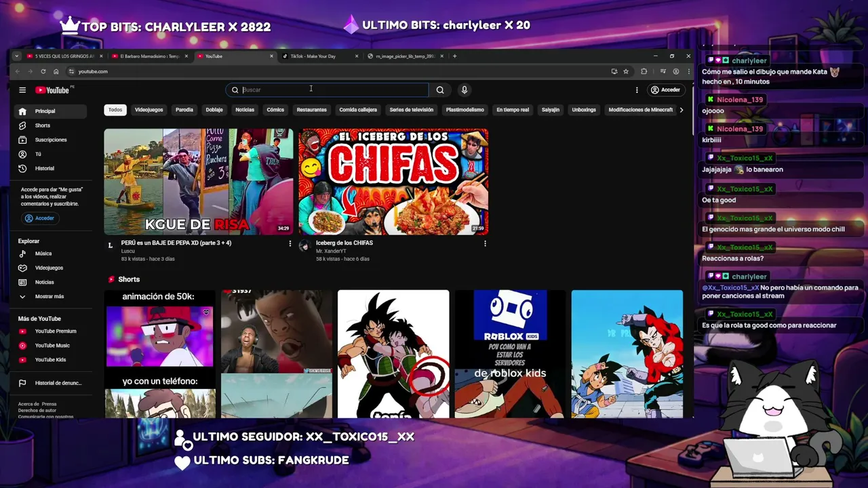Select the Parodia filter chip
Viewport: 868px width, 488px height.
[184, 110]
